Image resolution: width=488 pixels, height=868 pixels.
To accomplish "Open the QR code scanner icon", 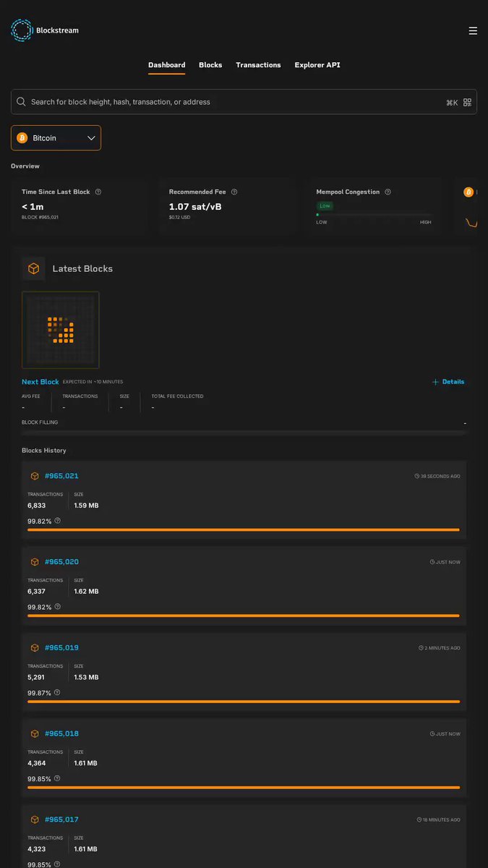I will pyautogui.click(x=467, y=103).
